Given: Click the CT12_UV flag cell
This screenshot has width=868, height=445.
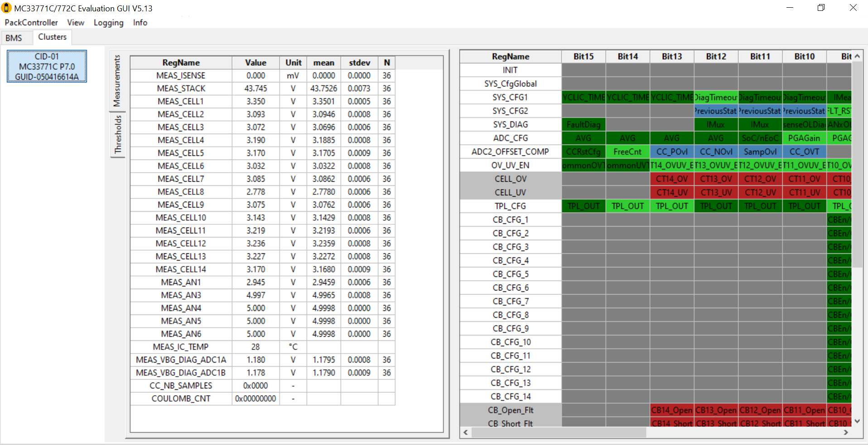Looking at the screenshot, I should (x=760, y=193).
